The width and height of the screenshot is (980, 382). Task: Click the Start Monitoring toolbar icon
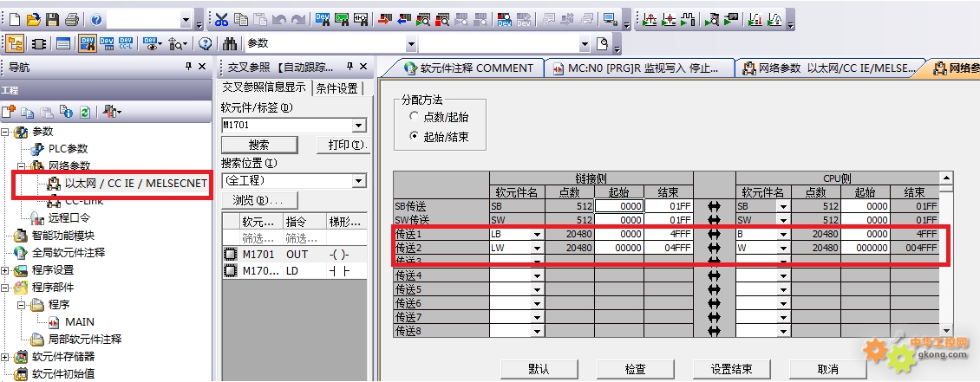(423, 19)
